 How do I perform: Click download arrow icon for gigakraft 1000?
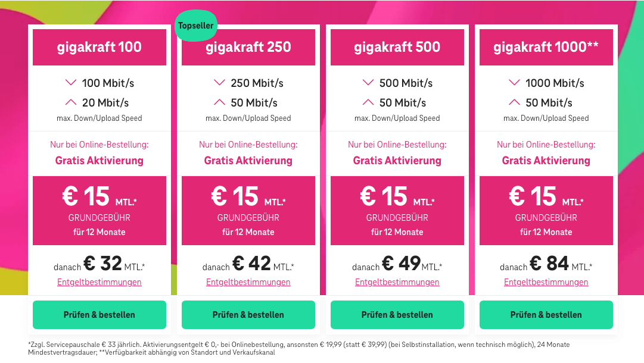[515, 83]
